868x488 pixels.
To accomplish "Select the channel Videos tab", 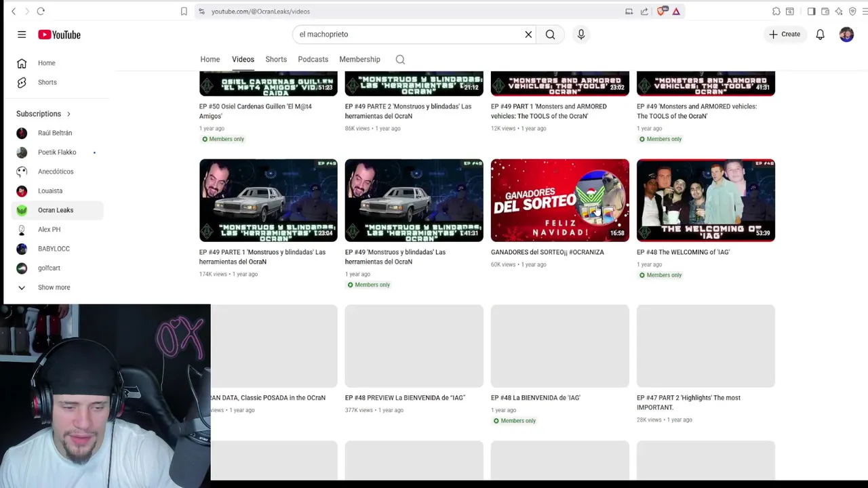I will coord(243,60).
